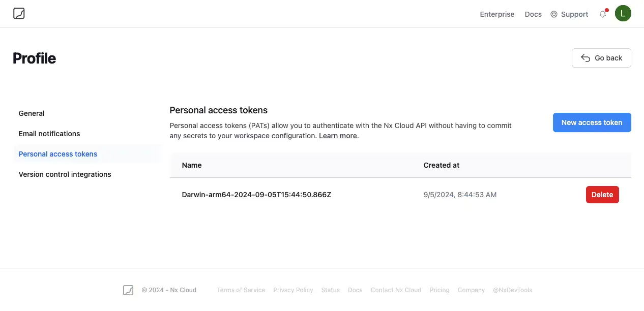Click the back arrow icon in Go back
This screenshot has height=311, width=644.
click(x=586, y=58)
